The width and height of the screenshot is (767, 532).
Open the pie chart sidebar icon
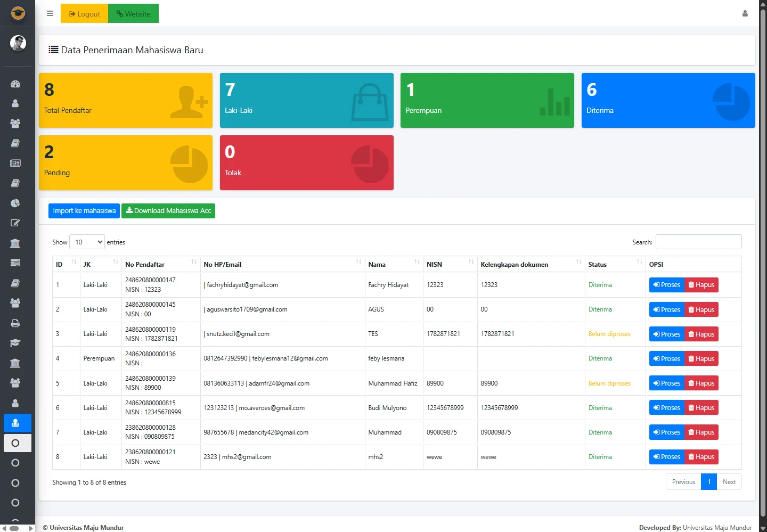point(15,203)
